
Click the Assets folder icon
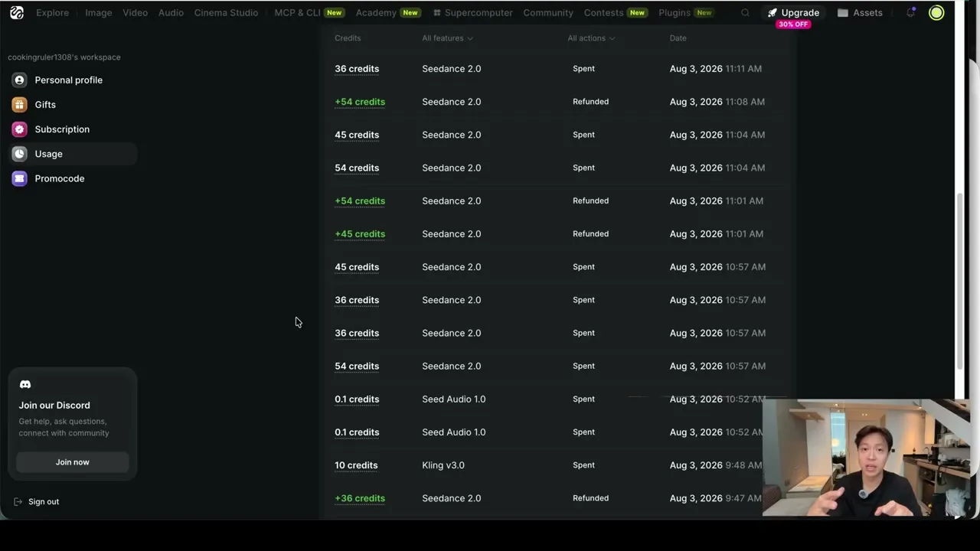point(843,13)
